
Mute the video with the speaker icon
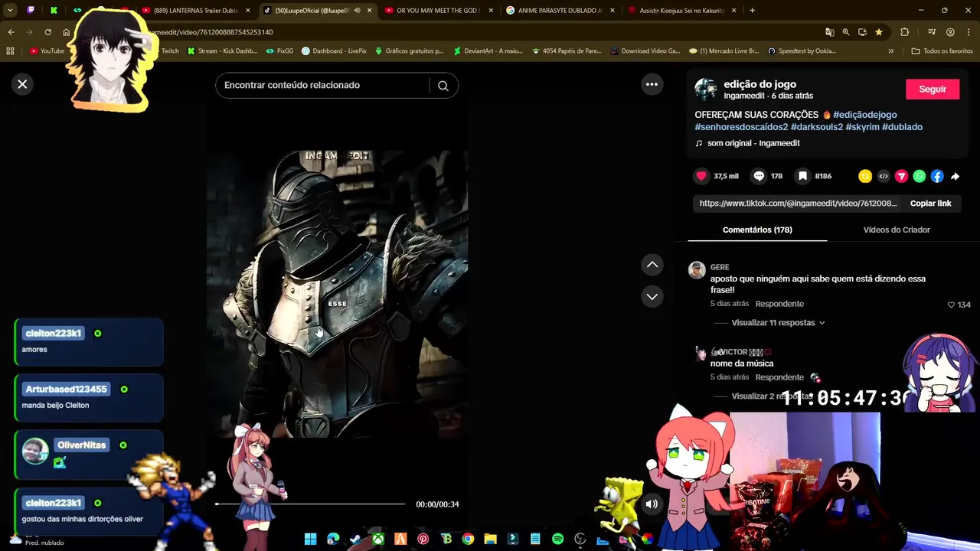point(652,504)
